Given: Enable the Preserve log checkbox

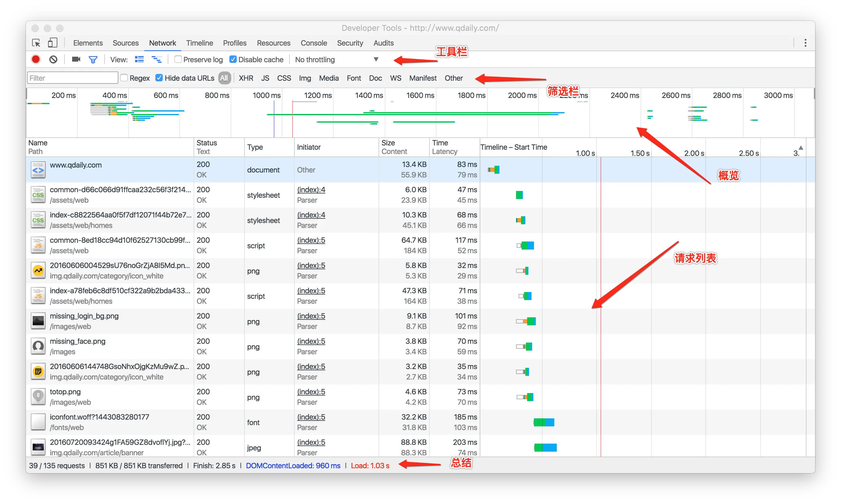Looking at the screenshot, I should [x=178, y=59].
